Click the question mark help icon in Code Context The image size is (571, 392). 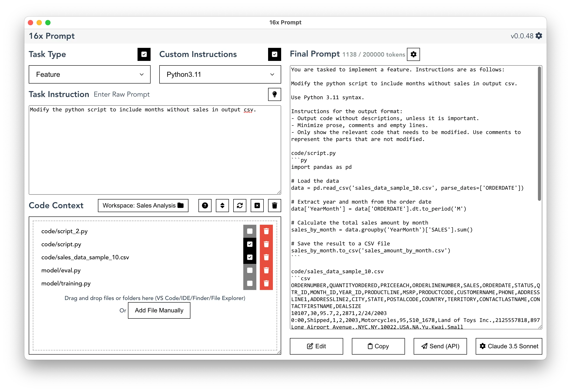[x=205, y=206]
